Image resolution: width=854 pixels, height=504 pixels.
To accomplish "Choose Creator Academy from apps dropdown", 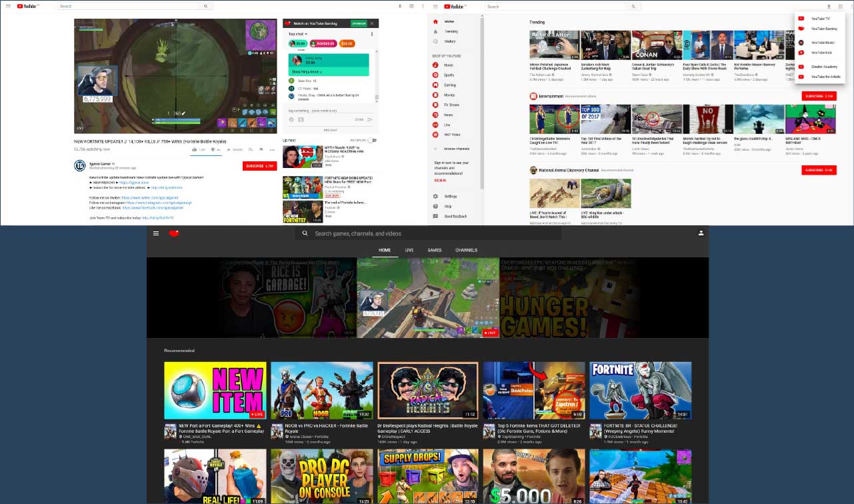I will pos(819,67).
